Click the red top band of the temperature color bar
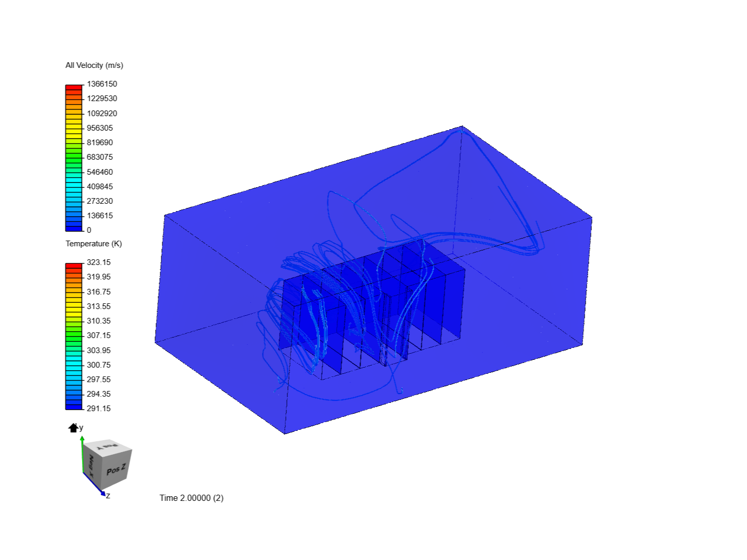This screenshot has height=560, width=747. point(74,265)
